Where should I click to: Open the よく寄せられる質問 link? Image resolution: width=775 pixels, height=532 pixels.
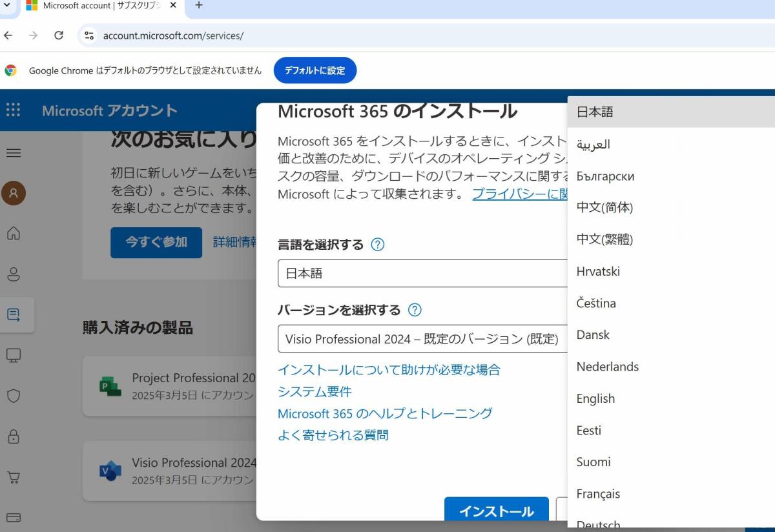(333, 435)
